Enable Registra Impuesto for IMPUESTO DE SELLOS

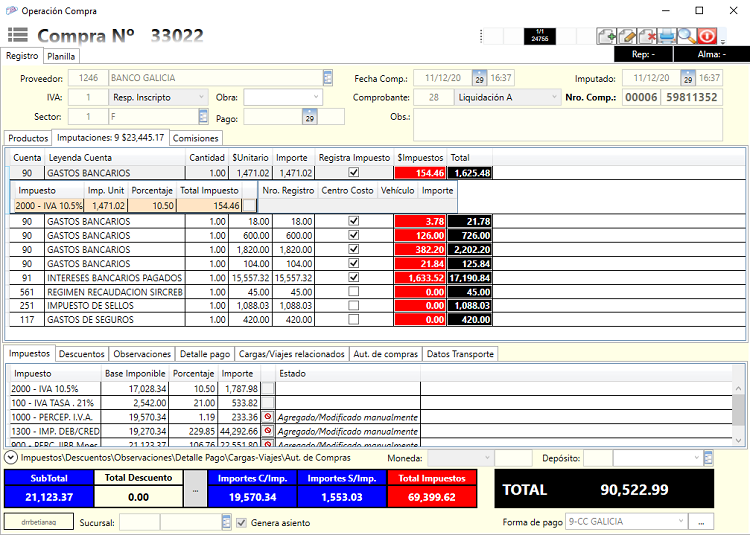coord(353,306)
